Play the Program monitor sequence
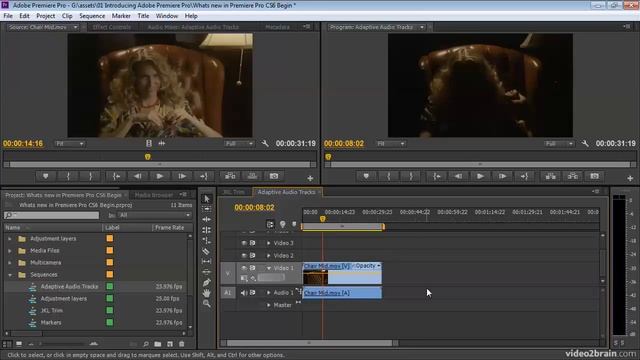 coord(480,176)
